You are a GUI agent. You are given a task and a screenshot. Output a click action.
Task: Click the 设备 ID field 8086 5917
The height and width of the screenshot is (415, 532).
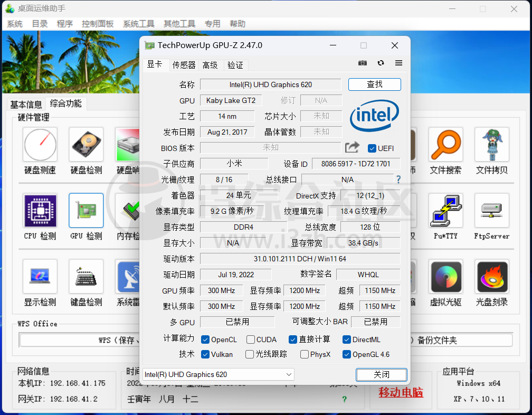tap(356, 164)
